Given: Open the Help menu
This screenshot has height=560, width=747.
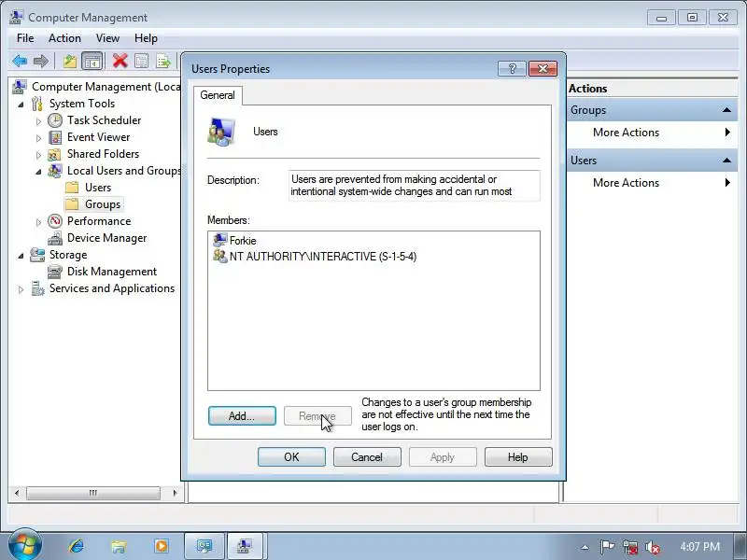Looking at the screenshot, I should (x=146, y=38).
